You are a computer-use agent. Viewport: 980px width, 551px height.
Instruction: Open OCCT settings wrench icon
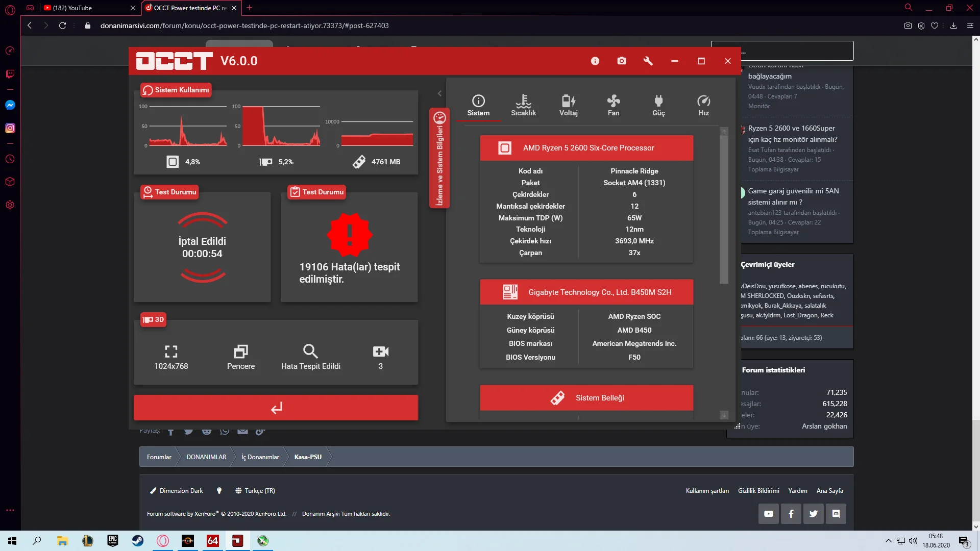coord(648,61)
